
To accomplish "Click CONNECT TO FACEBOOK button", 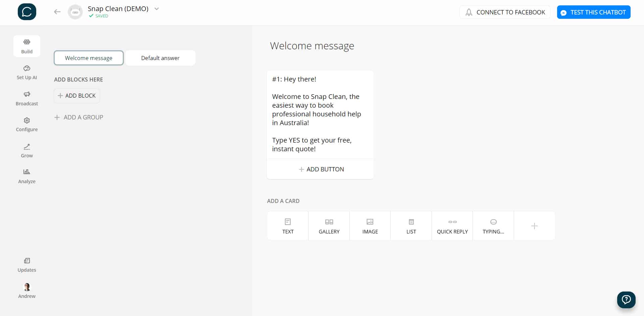I will click(x=505, y=12).
